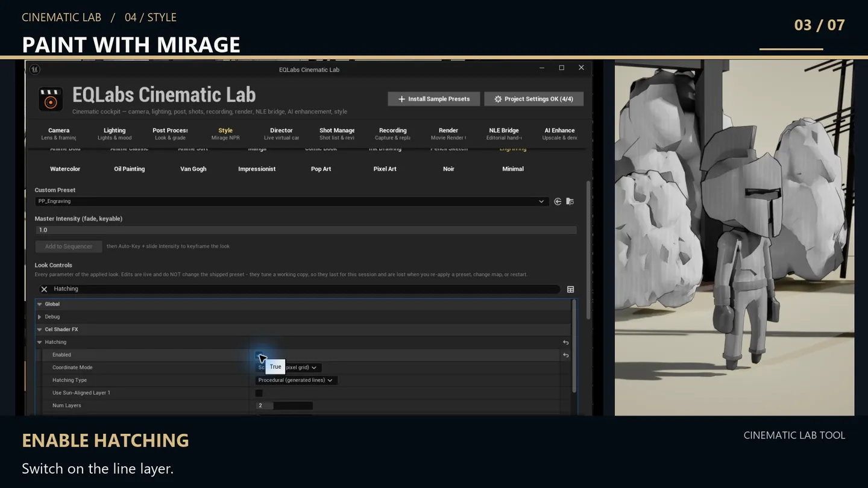The width and height of the screenshot is (868, 488).
Task: Switch to the Render tab
Action: 448,134
